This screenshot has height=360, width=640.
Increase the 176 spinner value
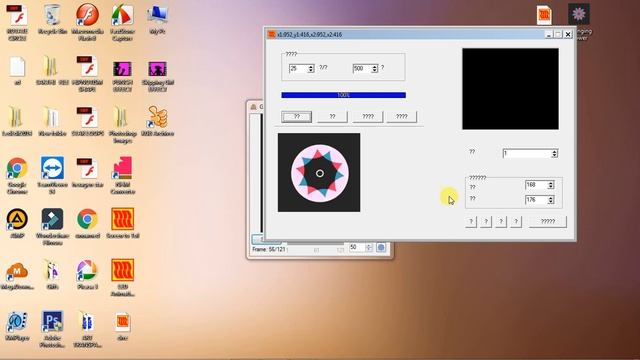click(x=551, y=198)
